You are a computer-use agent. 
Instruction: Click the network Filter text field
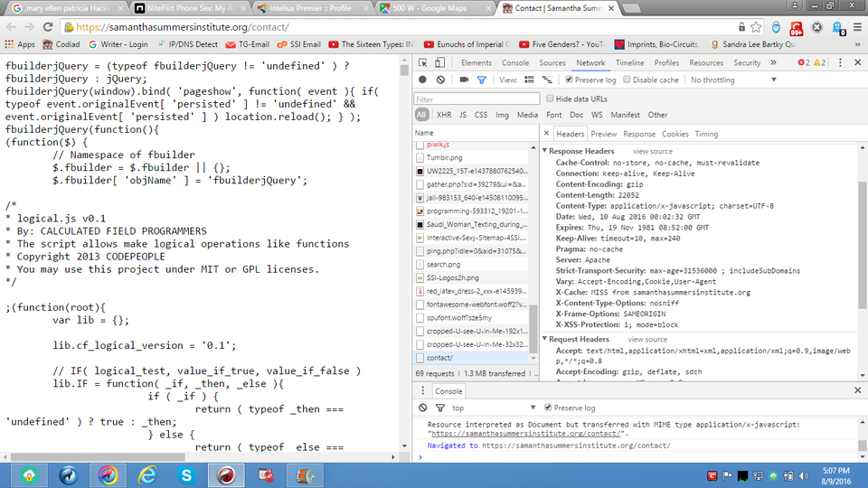click(475, 99)
